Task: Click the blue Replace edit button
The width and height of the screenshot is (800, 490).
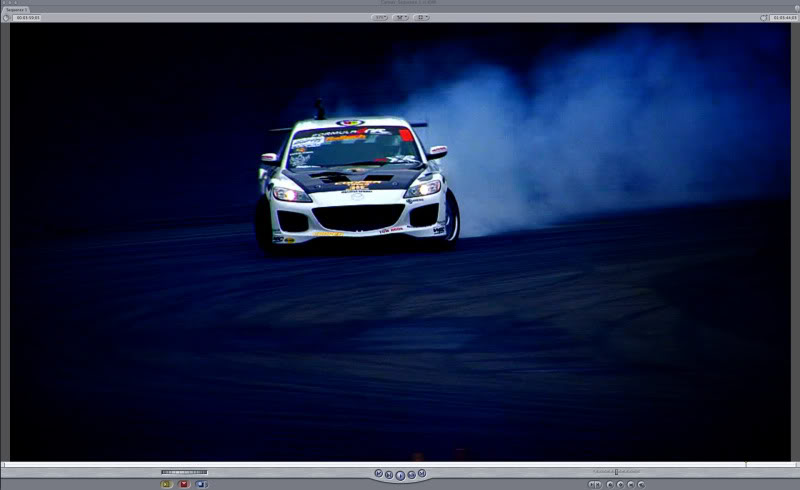Action: (200, 484)
